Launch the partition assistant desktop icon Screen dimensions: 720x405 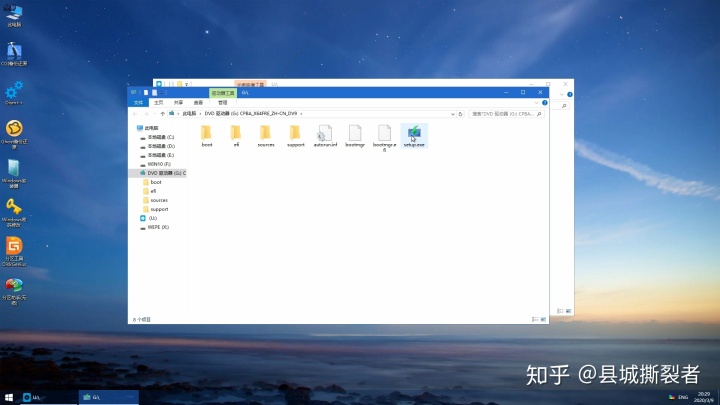pyautogui.click(x=14, y=291)
